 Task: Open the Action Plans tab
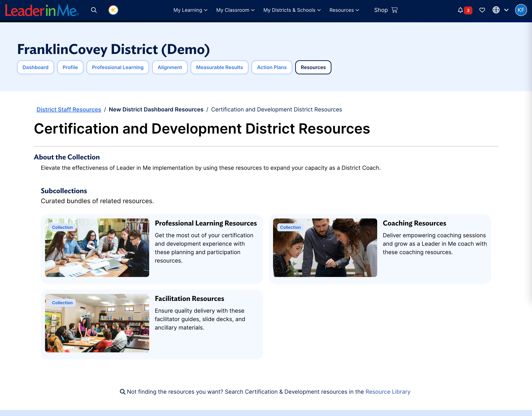tap(272, 67)
